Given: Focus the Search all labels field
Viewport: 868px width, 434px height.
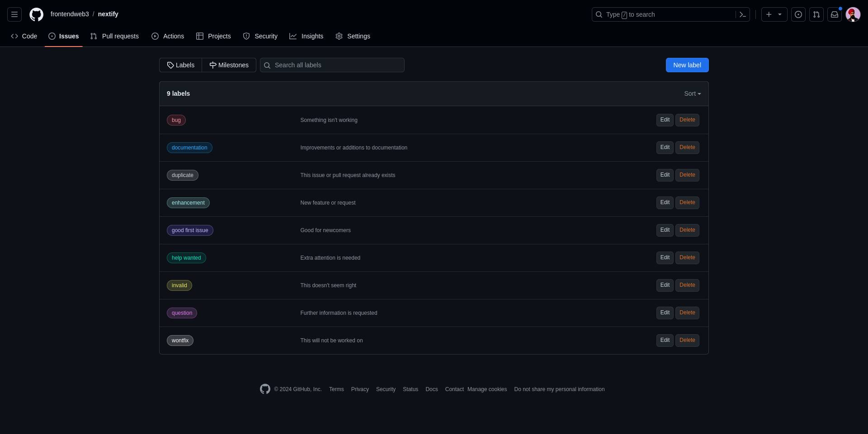Looking at the screenshot, I should (x=332, y=65).
